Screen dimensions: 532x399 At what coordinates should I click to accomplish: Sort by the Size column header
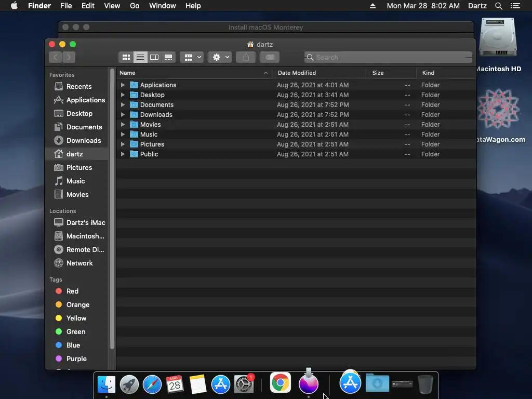[x=391, y=73]
